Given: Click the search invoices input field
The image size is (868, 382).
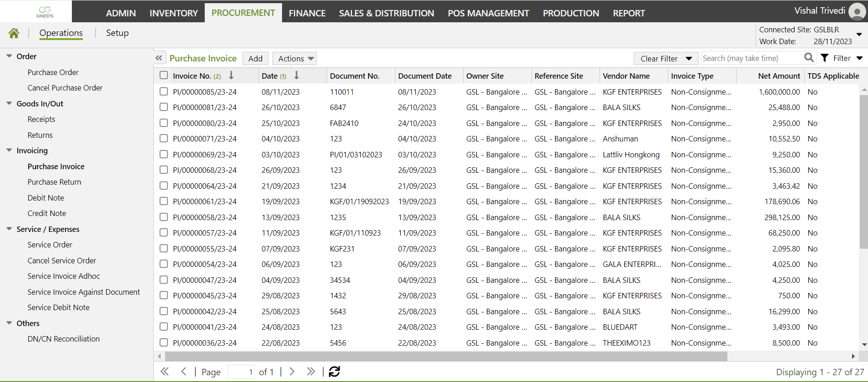Looking at the screenshot, I should (752, 58).
